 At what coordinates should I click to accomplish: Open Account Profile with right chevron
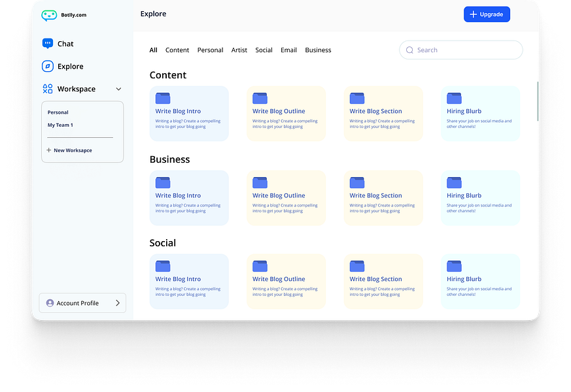(x=118, y=303)
